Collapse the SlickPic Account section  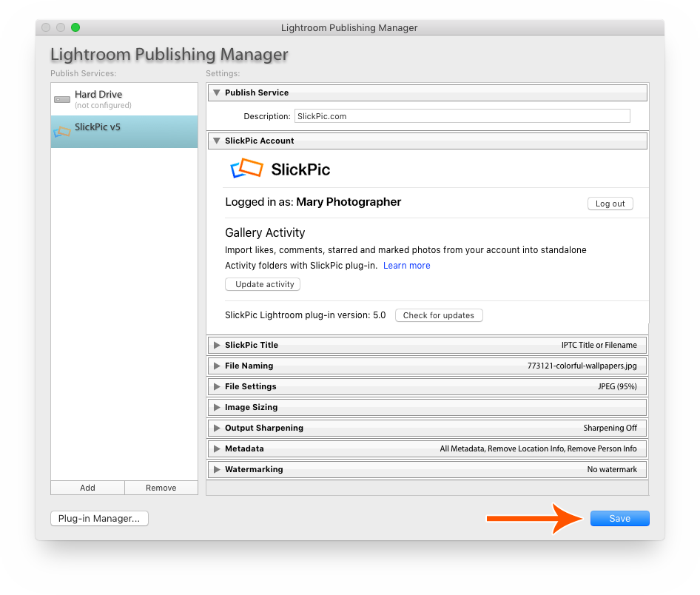216,141
